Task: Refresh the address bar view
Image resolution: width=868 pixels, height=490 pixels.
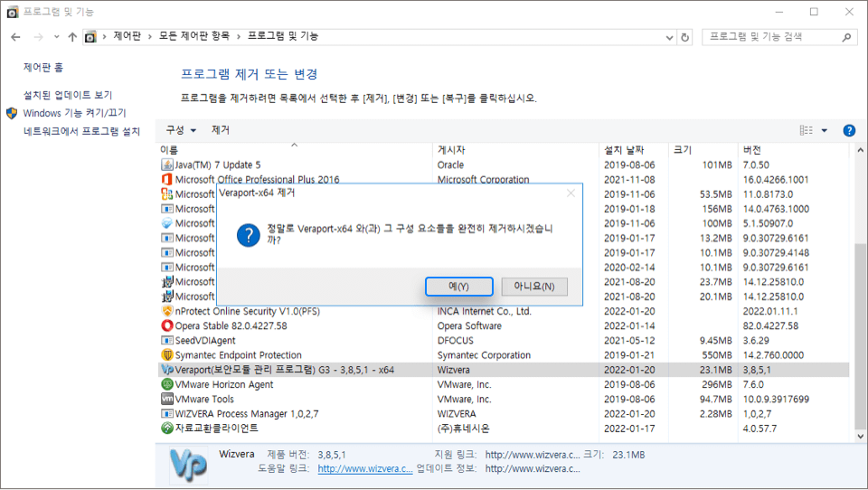Action: coord(684,37)
